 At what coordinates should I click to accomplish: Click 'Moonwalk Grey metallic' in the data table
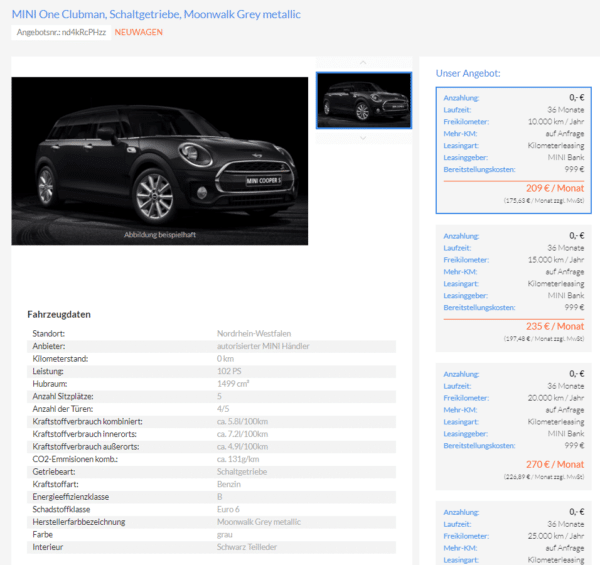tap(259, 522)
